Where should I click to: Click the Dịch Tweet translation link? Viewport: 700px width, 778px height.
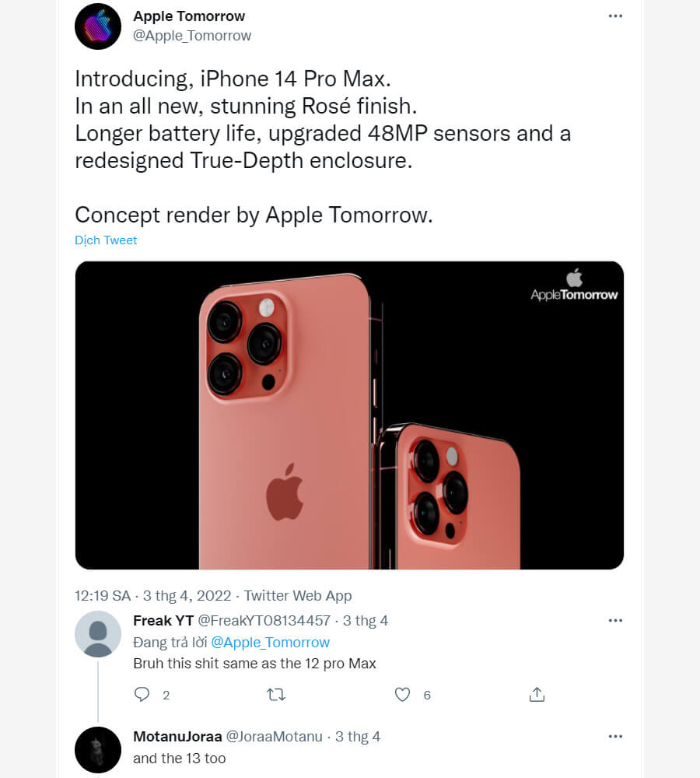point(106,240)
